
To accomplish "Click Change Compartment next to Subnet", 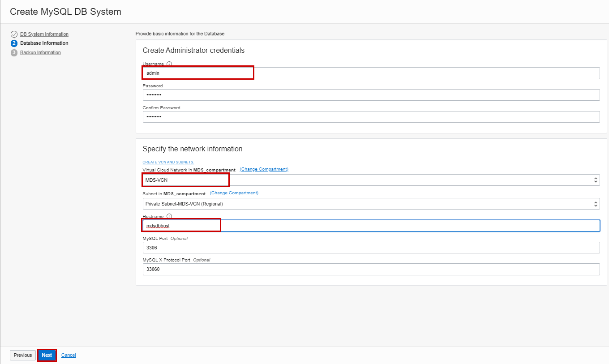I will (x=234, y=193).
